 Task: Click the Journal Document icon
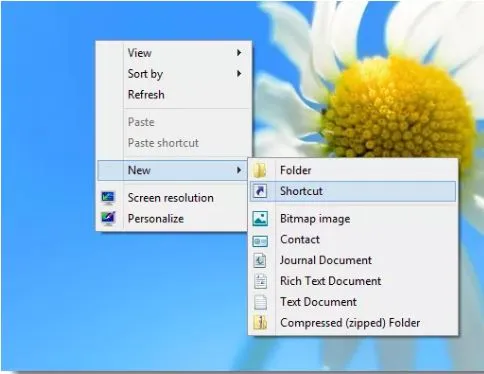[260, 260]
